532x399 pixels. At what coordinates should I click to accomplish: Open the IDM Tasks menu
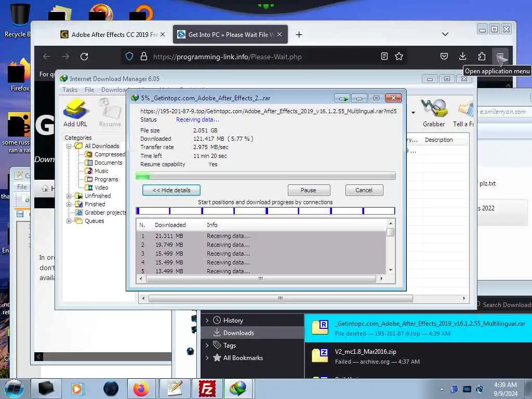point(70,89)
